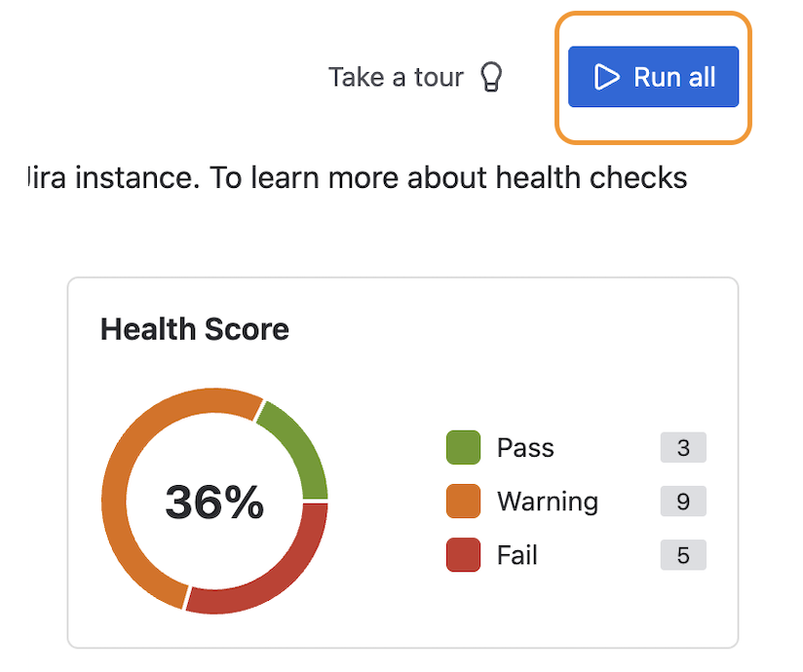
Task: Click the Fail count badge showing 5
Action: pos(682,555)
